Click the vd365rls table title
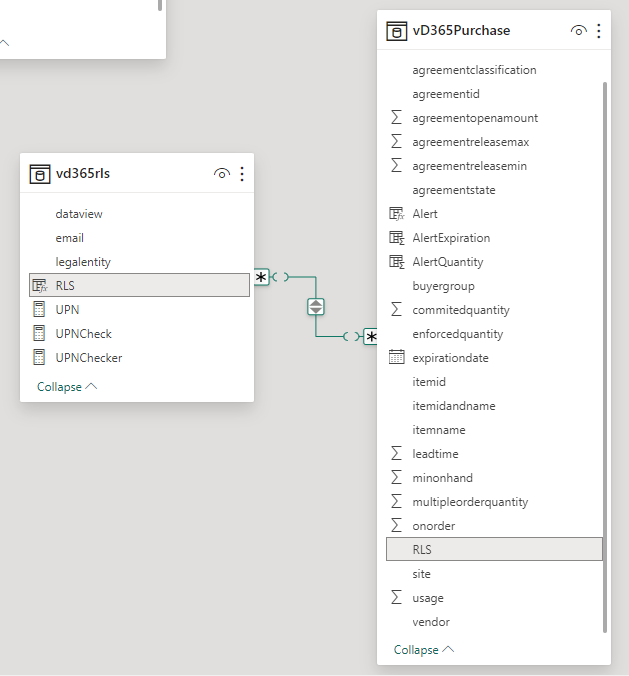This screenshot has width=629, height=676. point(83,173)
